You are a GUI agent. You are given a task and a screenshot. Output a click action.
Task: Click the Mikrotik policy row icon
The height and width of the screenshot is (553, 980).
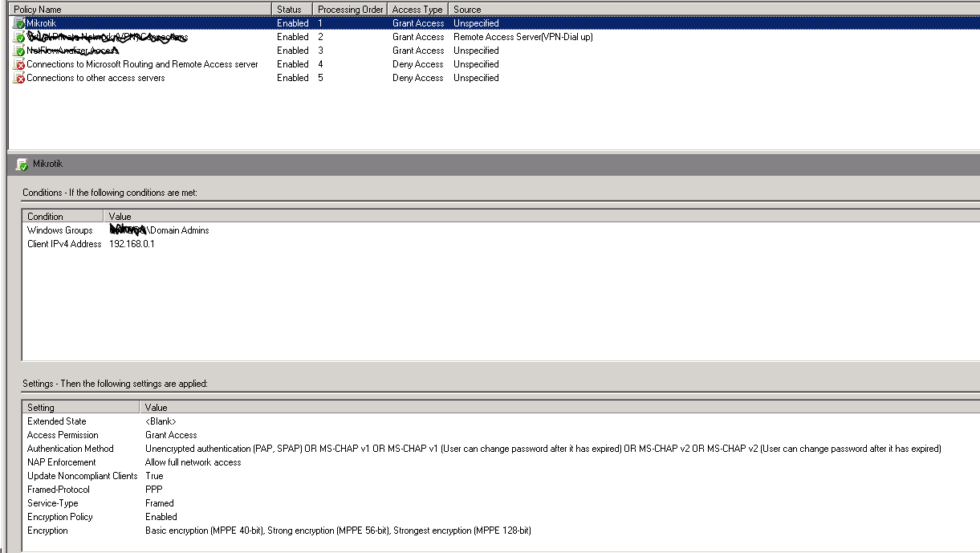(19, 23)
